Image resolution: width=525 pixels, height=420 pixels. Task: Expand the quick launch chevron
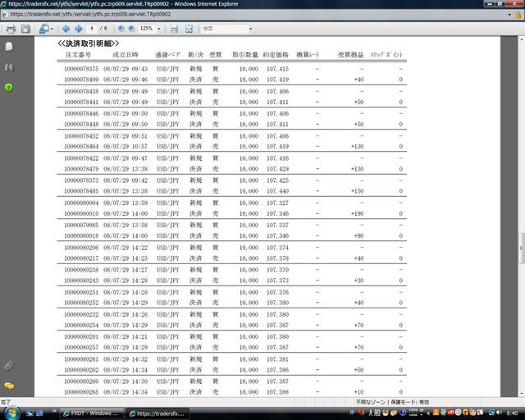(x=54, y=411)
